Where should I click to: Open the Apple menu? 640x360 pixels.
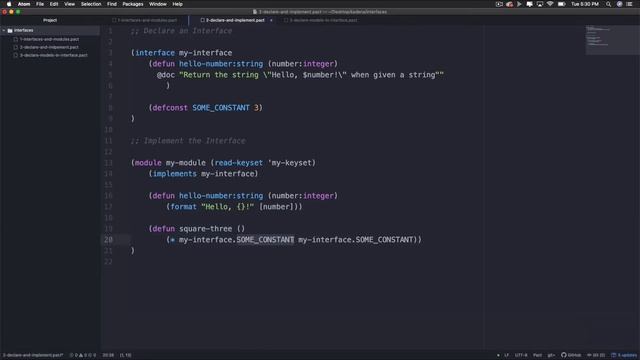pyautogui.click(x=9, y=4)
